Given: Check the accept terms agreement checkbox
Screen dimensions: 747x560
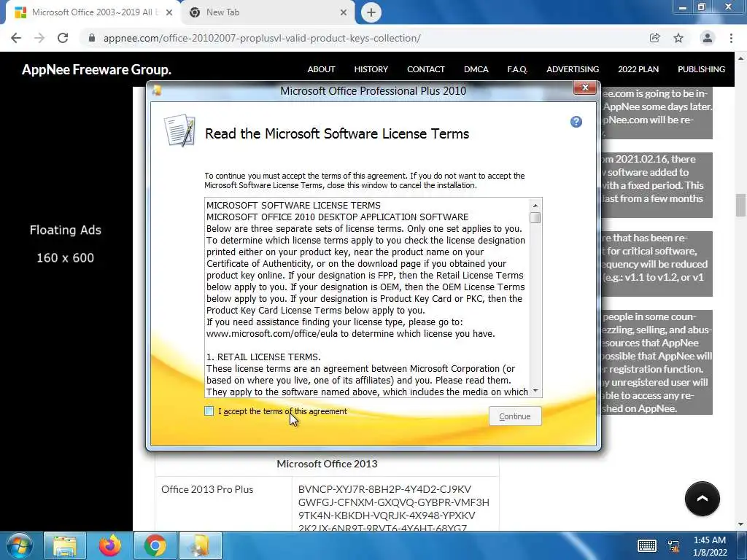Looking at the screenshot, I should click(209, 411).
